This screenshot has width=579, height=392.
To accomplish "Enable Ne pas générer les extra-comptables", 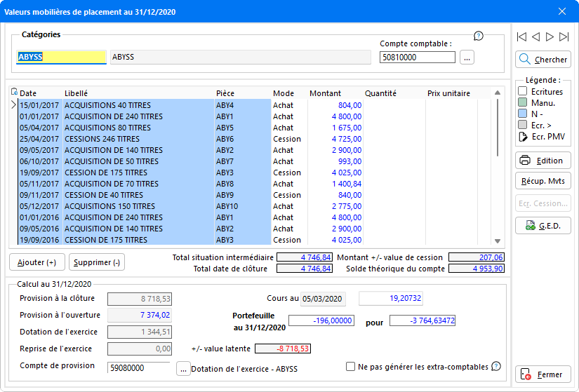I will (351, 366).
